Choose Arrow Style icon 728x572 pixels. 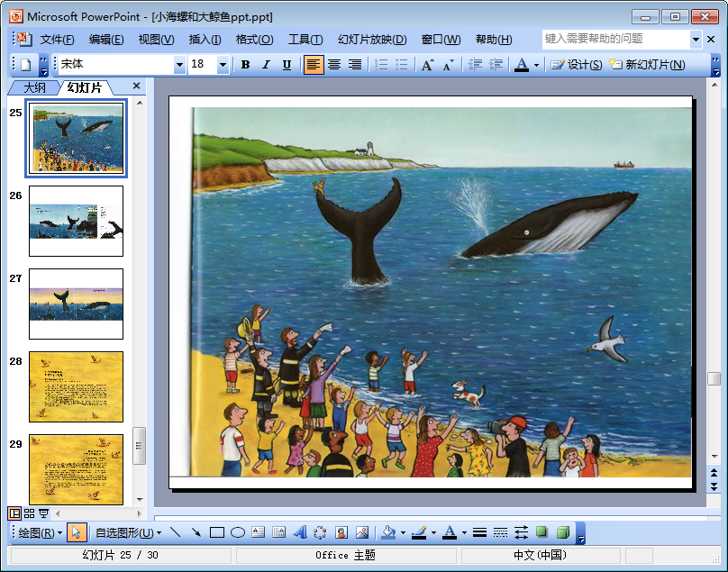point(521,532)
